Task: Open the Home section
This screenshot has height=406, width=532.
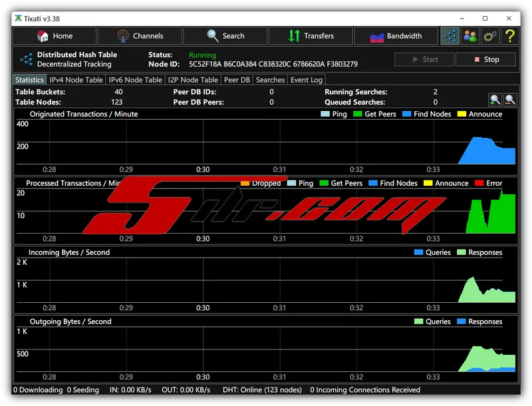Action: tap(55, 36)
